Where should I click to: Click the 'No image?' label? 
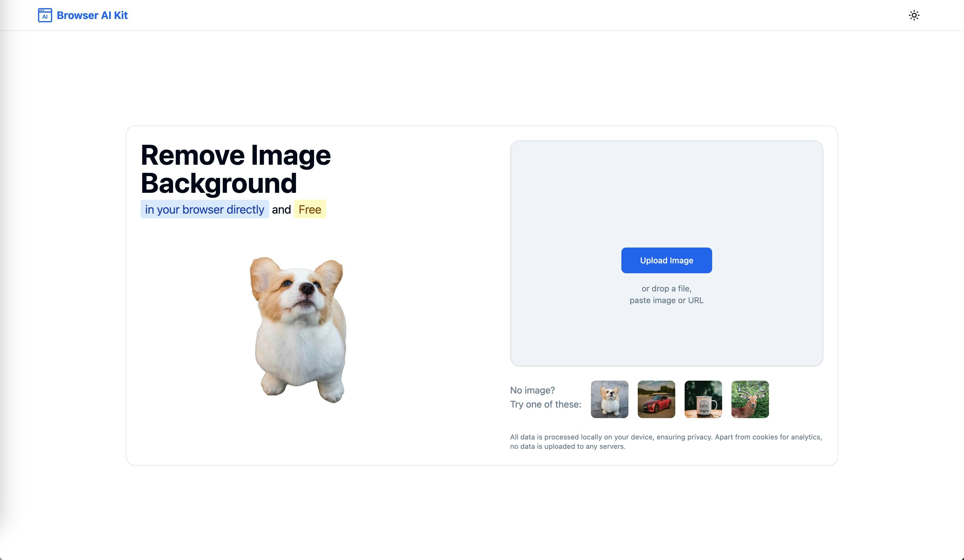point(532,390)
